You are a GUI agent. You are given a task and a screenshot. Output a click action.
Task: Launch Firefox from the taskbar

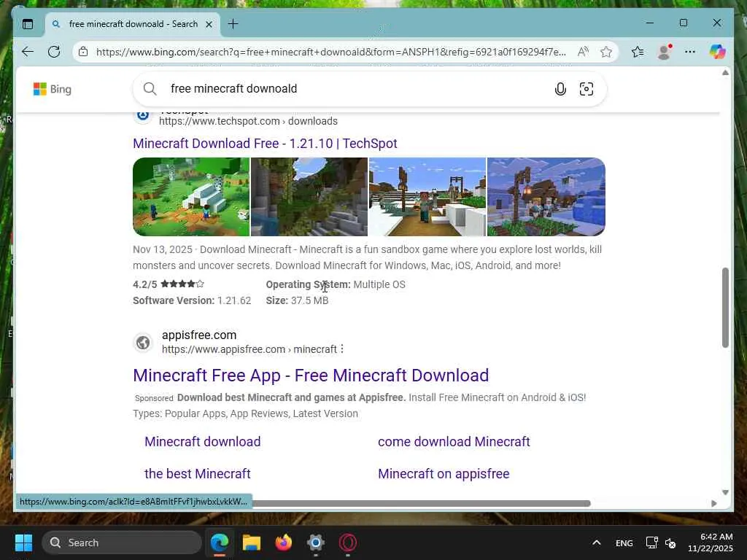click(284, 542)
